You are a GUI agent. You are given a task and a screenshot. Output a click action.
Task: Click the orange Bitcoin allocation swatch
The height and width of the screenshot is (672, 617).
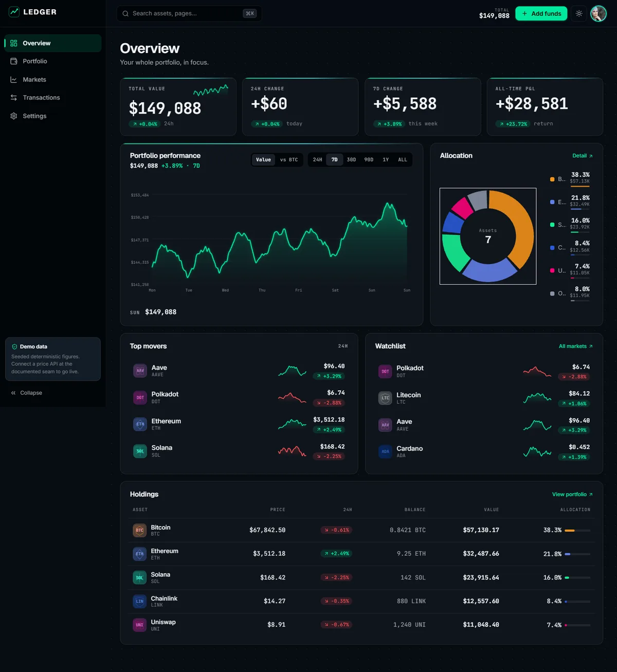[552, 179]
